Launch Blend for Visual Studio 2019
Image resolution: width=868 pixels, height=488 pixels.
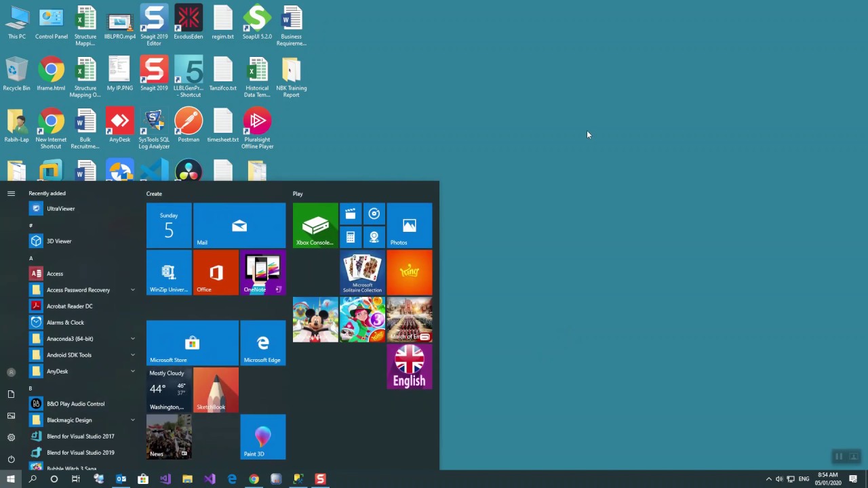tap(83, 453)
